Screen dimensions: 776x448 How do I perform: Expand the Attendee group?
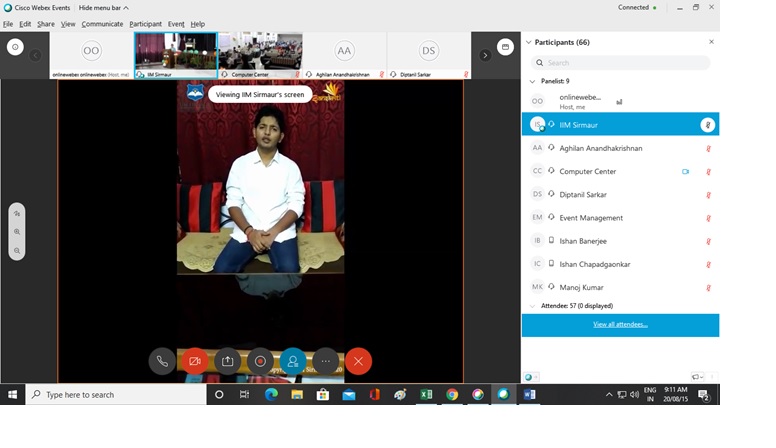coord(533,306)
